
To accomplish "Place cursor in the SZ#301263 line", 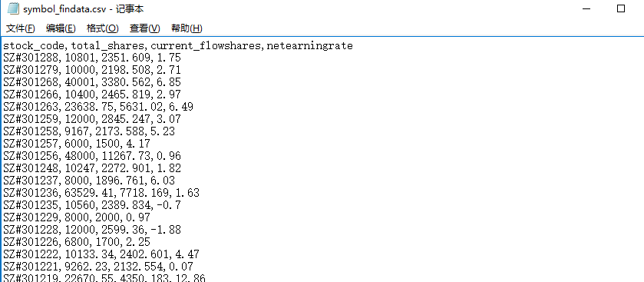I will (98, 107).
